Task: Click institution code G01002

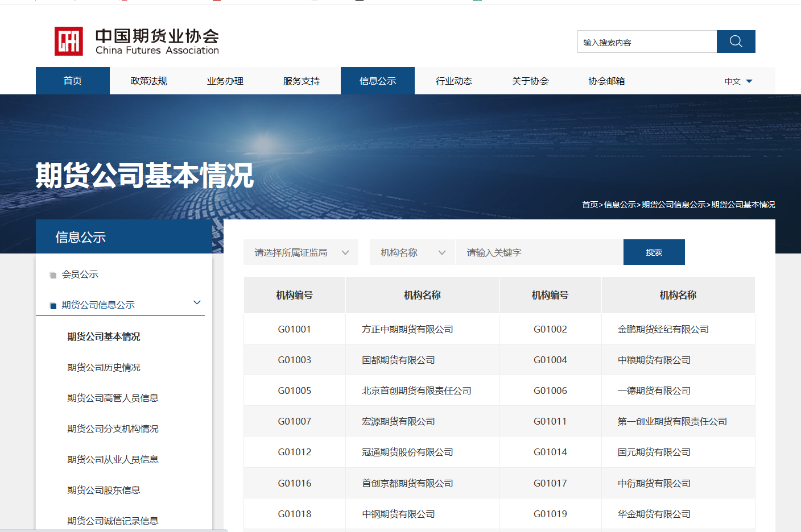Action: click(550, 329)
